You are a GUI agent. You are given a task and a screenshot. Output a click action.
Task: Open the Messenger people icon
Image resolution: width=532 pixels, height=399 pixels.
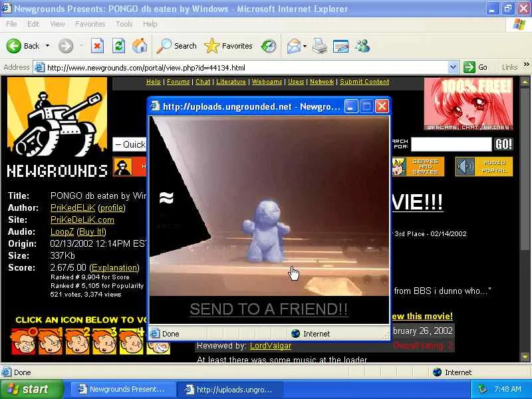click(362, 46)
